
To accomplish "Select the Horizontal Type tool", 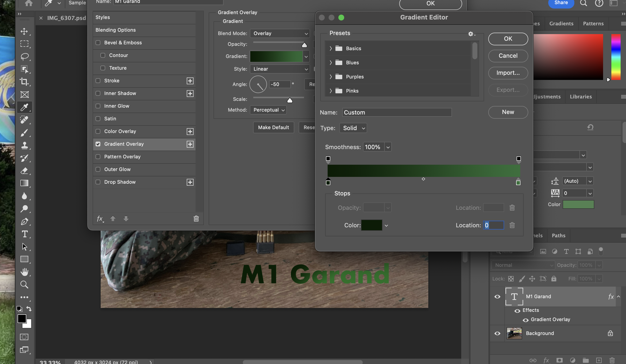I will pyautogui.click(x=24, y=234).
